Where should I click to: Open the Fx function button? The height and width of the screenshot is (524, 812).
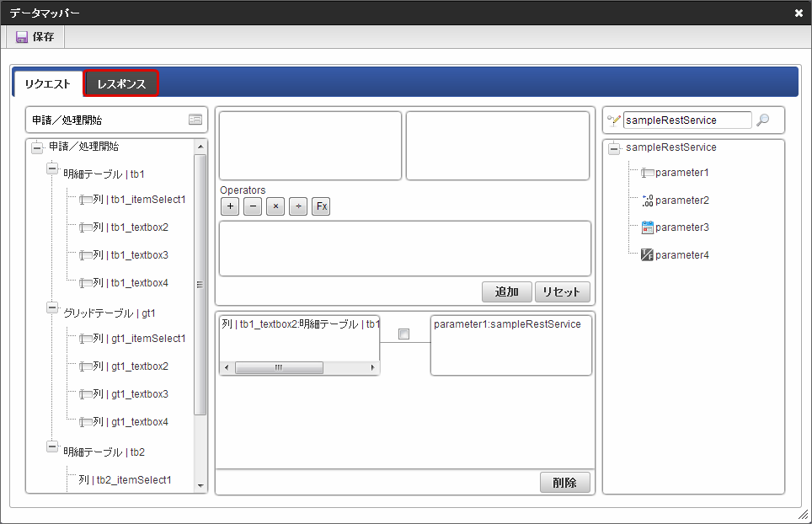coord(321,207)
